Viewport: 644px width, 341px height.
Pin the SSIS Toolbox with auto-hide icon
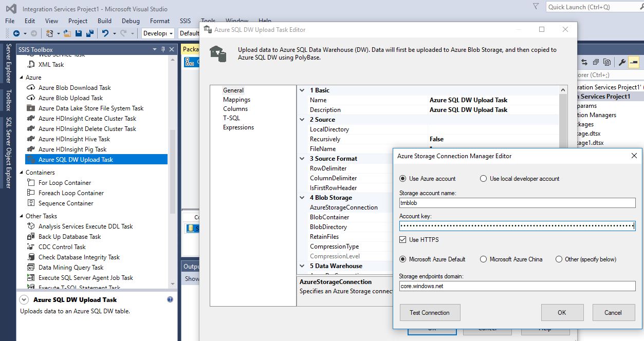click(163, 49)
